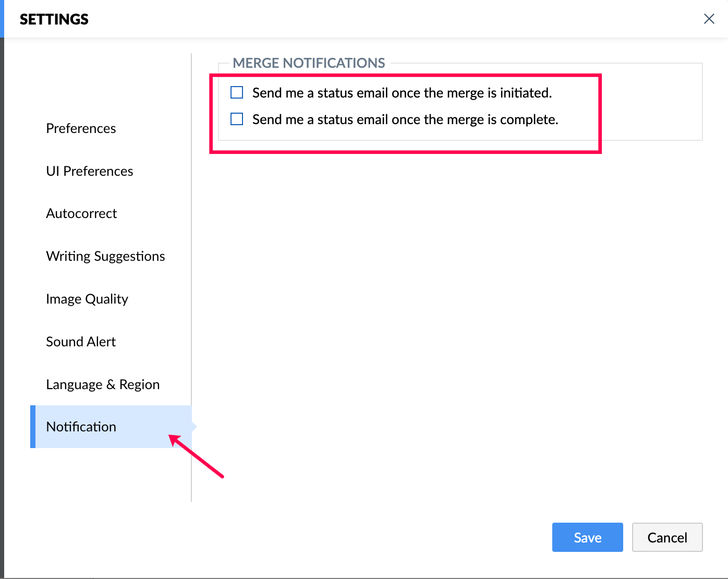The height and width of the screenshot is (579, 728).
Task: Save the notification settings
Action: coord(587,537)
